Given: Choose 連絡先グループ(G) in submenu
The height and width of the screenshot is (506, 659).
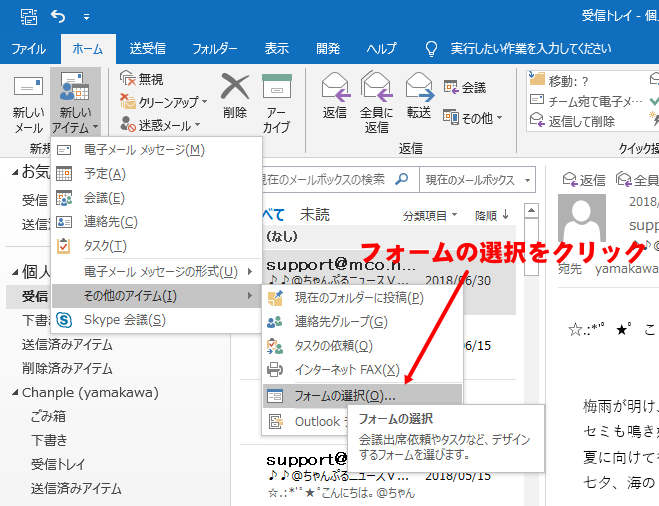Looking at the screenshot, I should (x=362, y=322).
